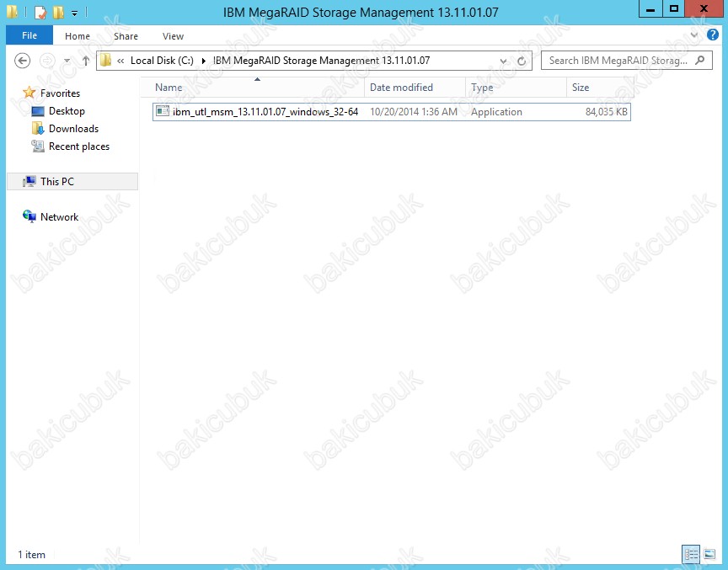Click the Recent places icon
Image resolution: width=728 pixels, height=570 pixels.
click(x=38, y=146)
